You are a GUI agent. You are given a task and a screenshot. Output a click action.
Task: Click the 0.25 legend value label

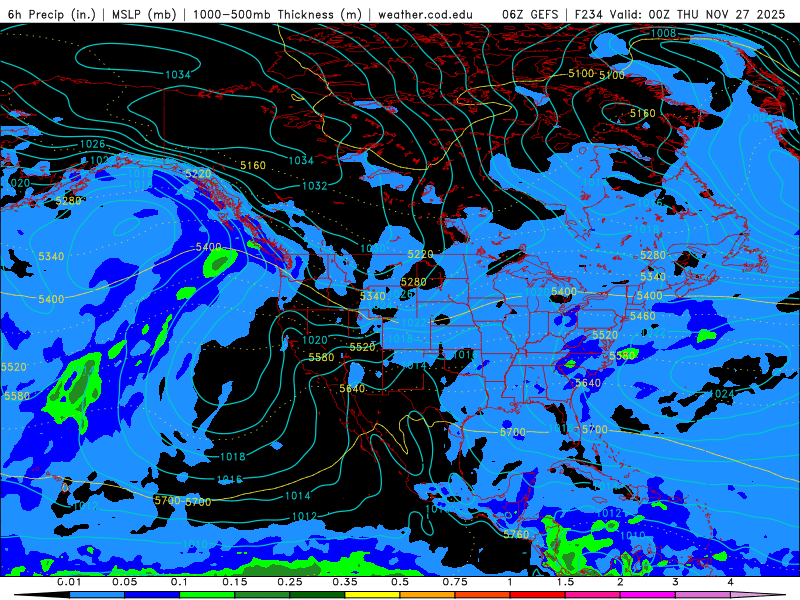click(290, 582)
